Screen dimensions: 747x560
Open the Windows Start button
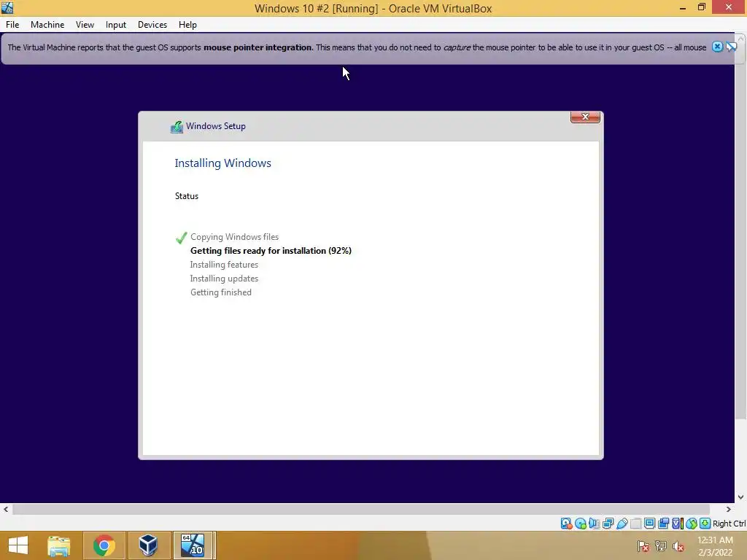click(x=18, y=545)
